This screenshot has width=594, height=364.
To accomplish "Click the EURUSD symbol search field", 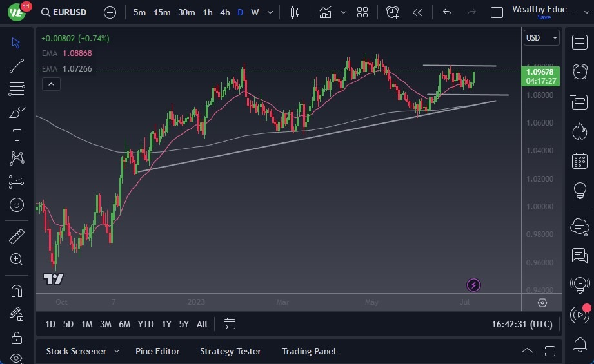I will (x=68, y=12).
